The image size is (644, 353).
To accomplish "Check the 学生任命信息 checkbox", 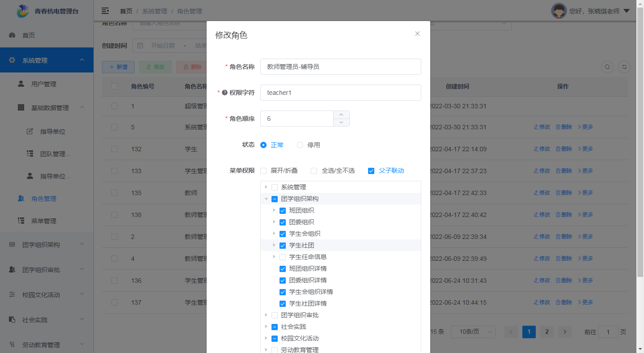I will [x=283, y=257].
